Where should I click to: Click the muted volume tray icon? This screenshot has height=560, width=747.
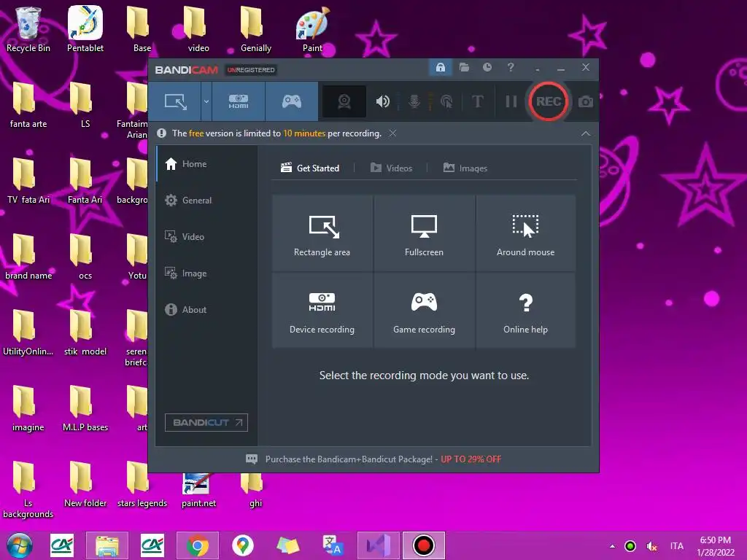point(651,546)
